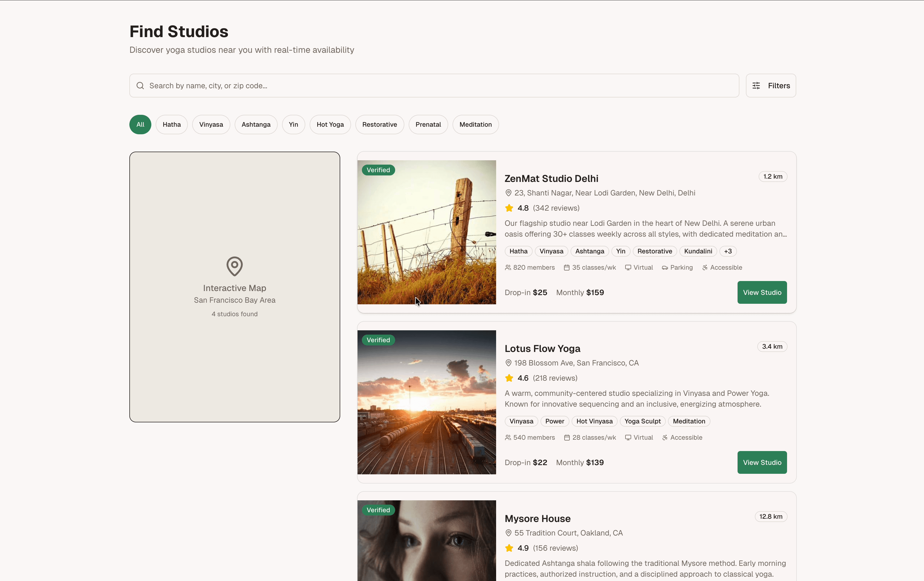Click View Studio for Lotus Flow Yoga
This screenshot has width=924, height=581.
(762, 462)
